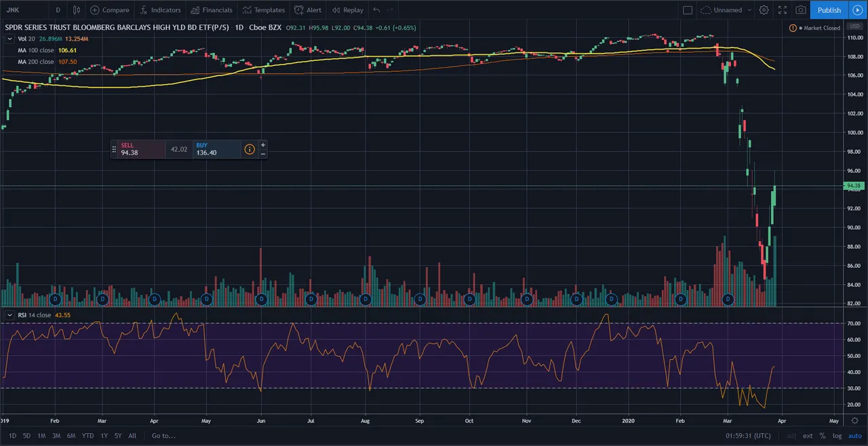
Task: Toggle adj price adjustment
Action: (x=791, y=436)
